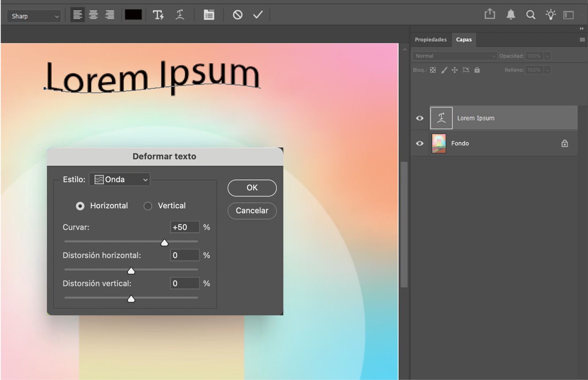Commit the current text edits with the checkmark

257,14
